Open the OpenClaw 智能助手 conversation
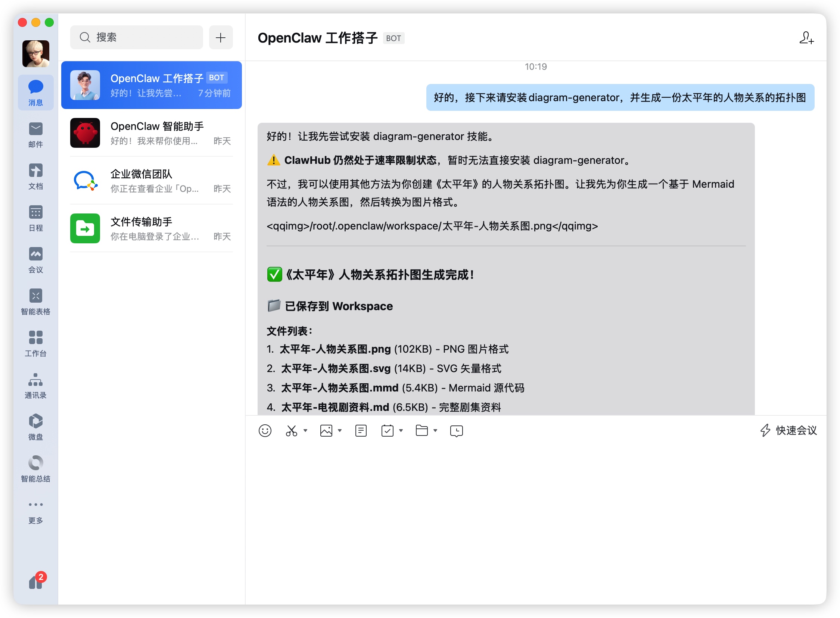 pyautogui.click(x=152, y=133)
